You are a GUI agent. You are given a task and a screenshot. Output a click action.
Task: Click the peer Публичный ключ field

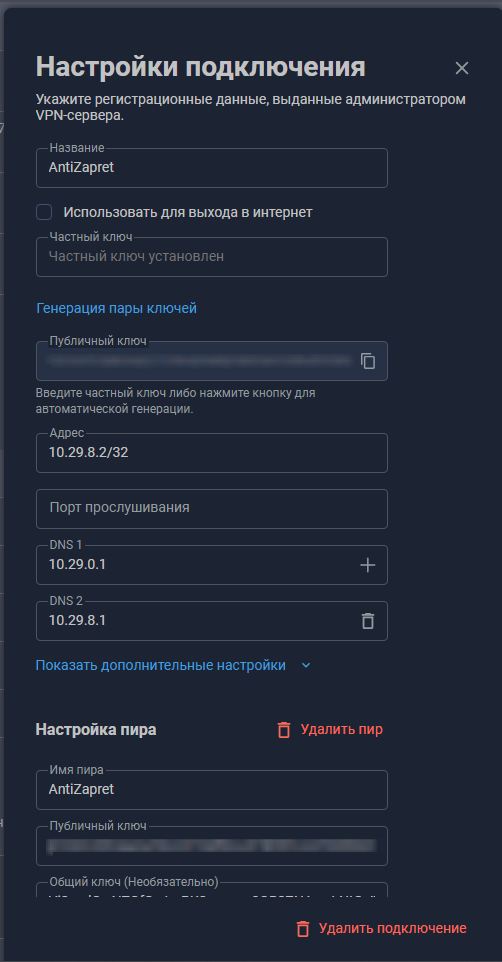(212, 845)
